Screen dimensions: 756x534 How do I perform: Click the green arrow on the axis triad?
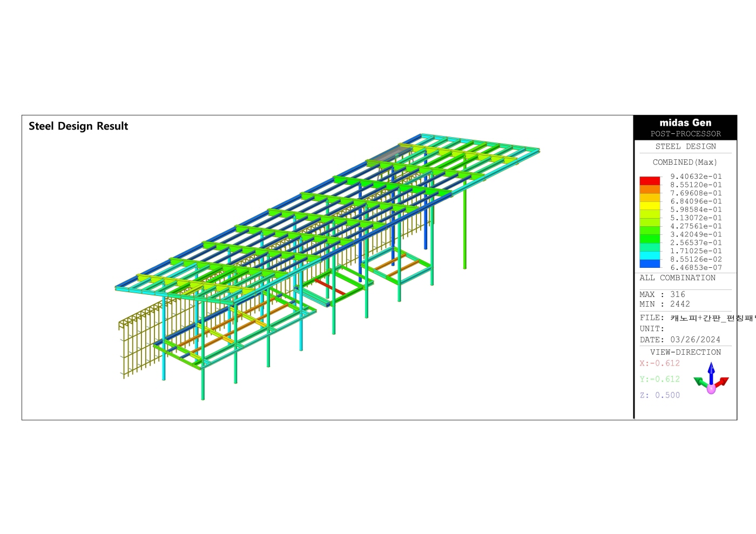coord(700,382)
